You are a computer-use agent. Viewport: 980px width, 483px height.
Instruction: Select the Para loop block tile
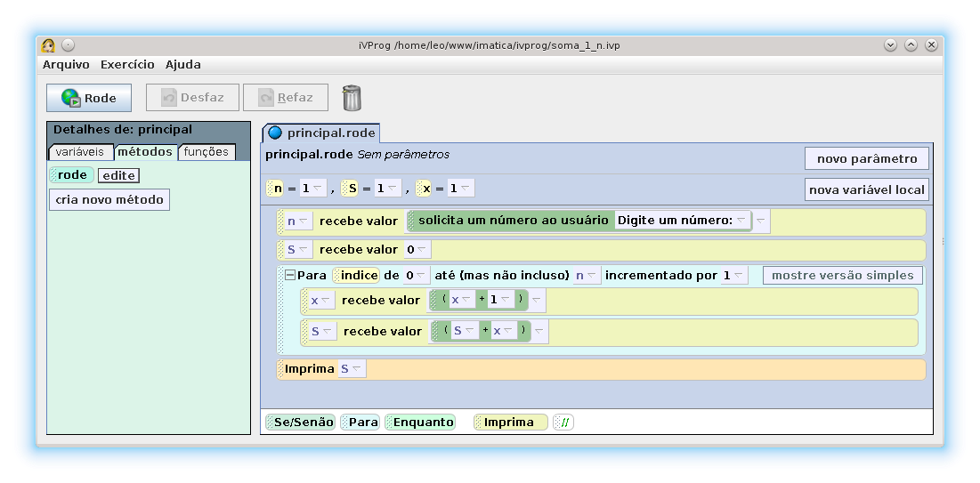(360, 423)
